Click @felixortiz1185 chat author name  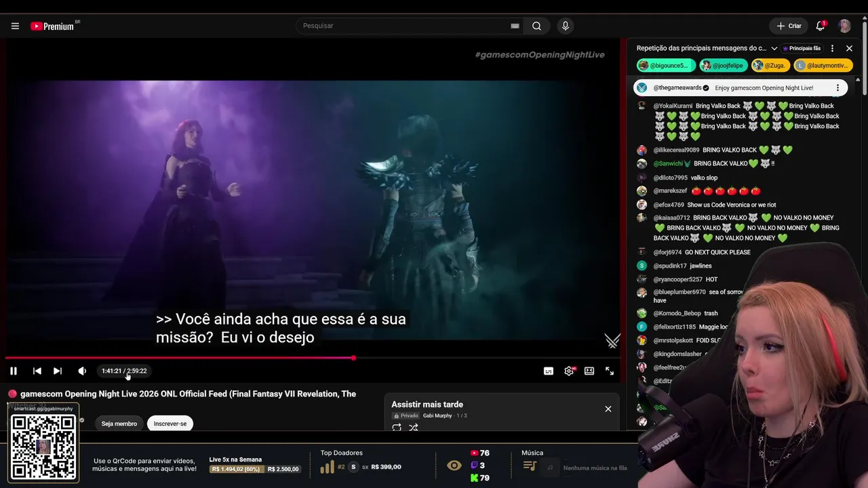(675, 327)
